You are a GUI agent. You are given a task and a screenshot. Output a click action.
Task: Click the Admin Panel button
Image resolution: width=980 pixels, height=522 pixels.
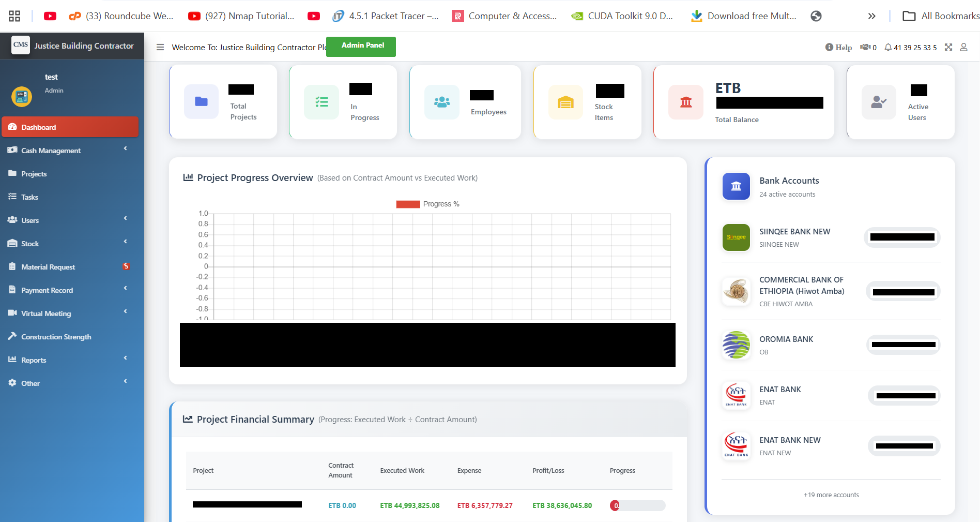click(x=361, y=47)
